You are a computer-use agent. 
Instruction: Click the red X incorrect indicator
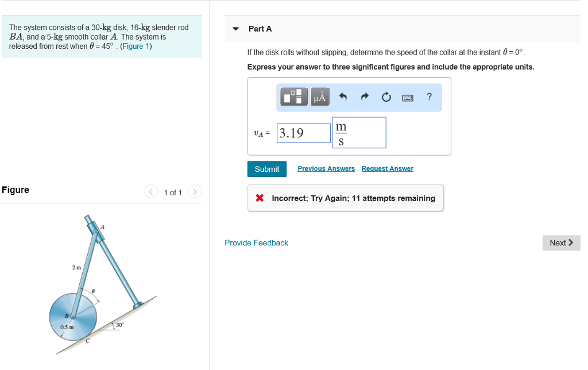click(x=259, y=198)
